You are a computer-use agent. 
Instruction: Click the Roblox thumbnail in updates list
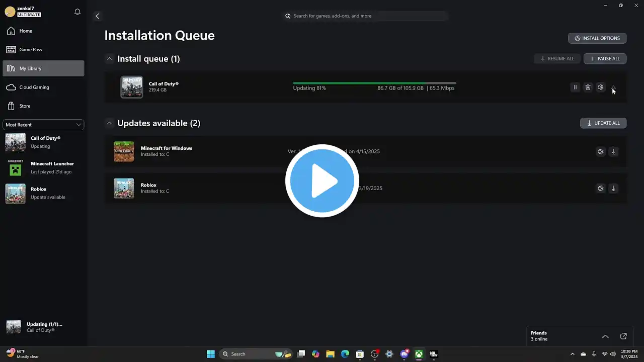pos(124,189)
